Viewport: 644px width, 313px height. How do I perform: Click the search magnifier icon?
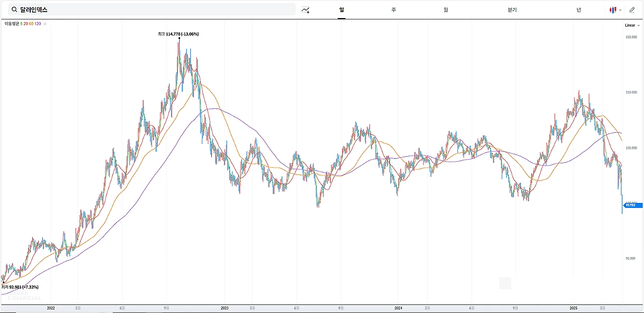(14, 10)
